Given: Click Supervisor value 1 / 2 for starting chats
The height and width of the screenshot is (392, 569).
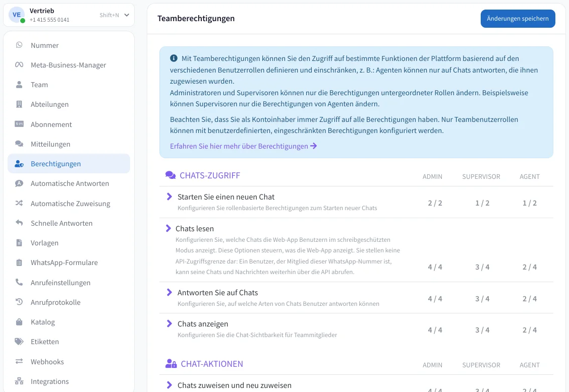Looking at the screenshot, I should pos(482,203).
